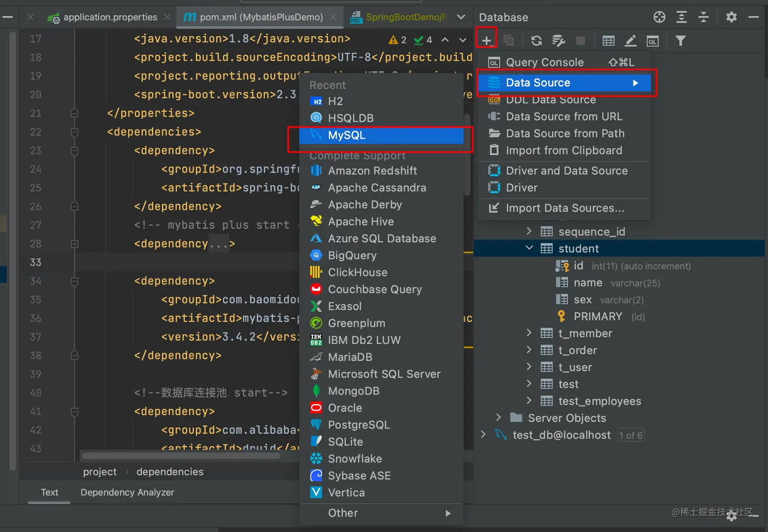Screen dimensions: 768x532
Task: Select Amazon Redshift data source
Action: [381, 171]
